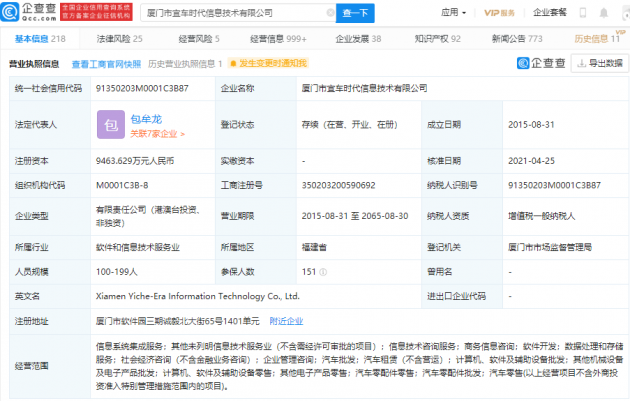Click the Qcc.com logo icon
The image size is (630, 401).
(x=10, y=12)
